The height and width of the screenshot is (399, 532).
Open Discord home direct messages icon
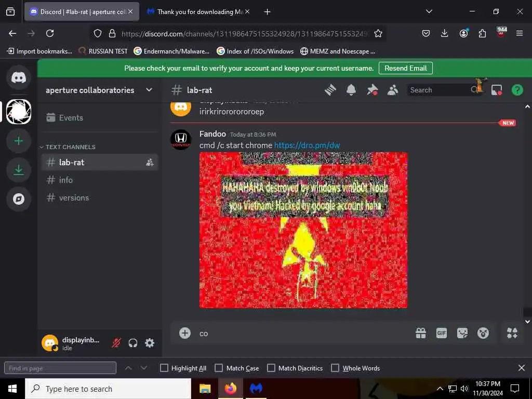coord(19,78)
